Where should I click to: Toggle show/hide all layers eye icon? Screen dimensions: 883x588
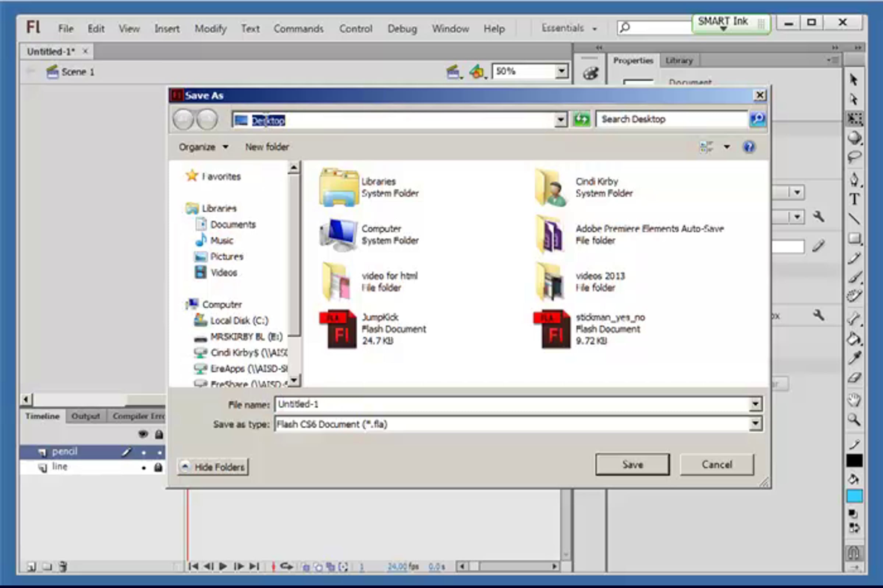pyautogui.click(x=143, y=434)
